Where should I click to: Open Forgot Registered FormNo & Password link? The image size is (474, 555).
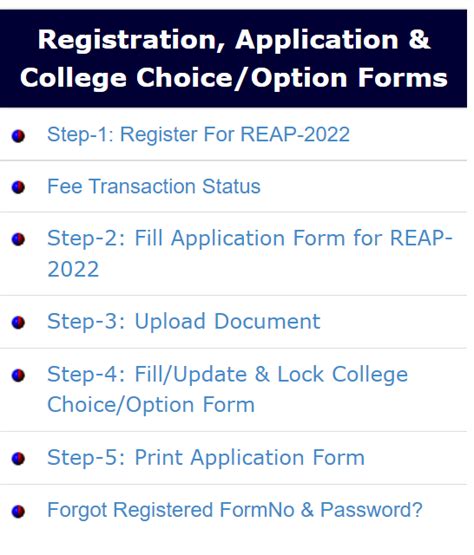pyautogui.click(x=235, y=510)
